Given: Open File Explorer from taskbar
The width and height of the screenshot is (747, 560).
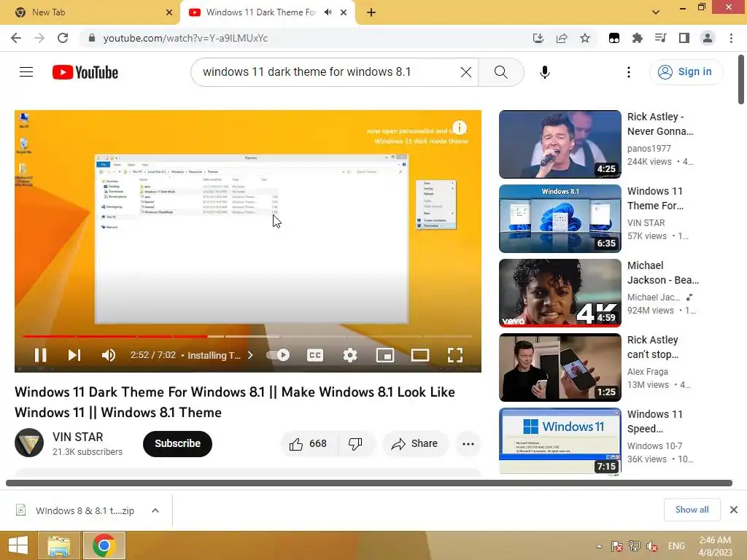Looking at the screenshot, I should click(58, 545).
